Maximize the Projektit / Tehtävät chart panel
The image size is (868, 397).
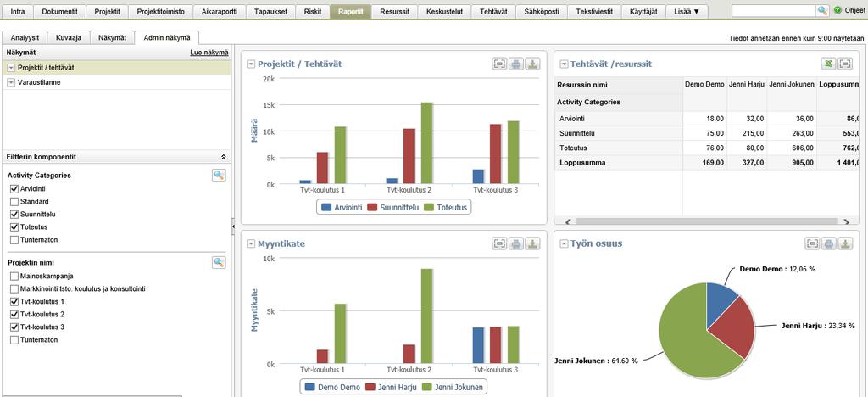499,64
